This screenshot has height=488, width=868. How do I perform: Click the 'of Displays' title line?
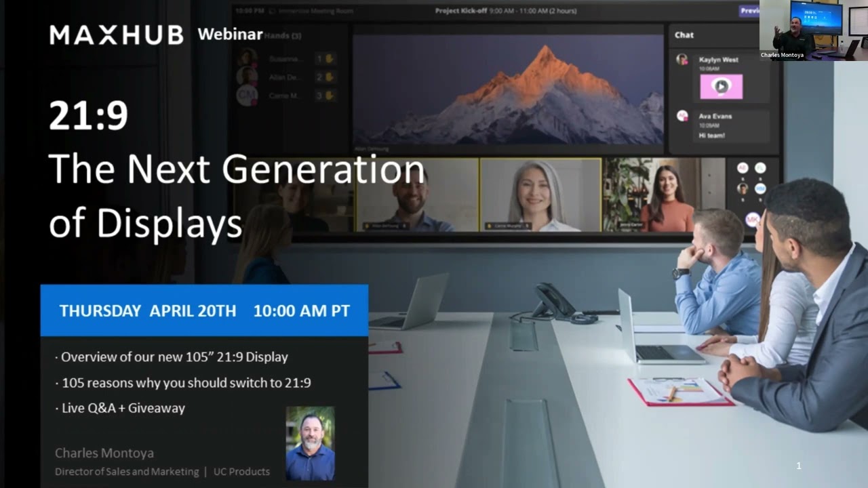145,223
